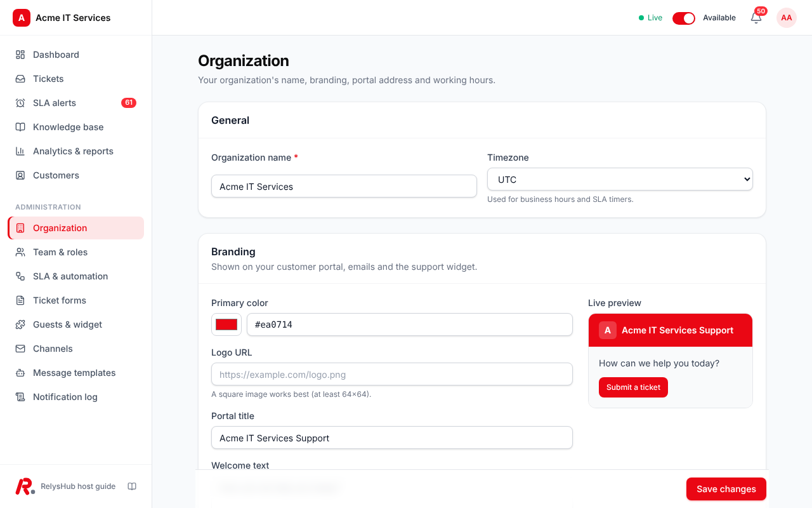Click the Dashboard grid icon in sidebar
This screenshot has width=812, height=508.
click(20, 55)
